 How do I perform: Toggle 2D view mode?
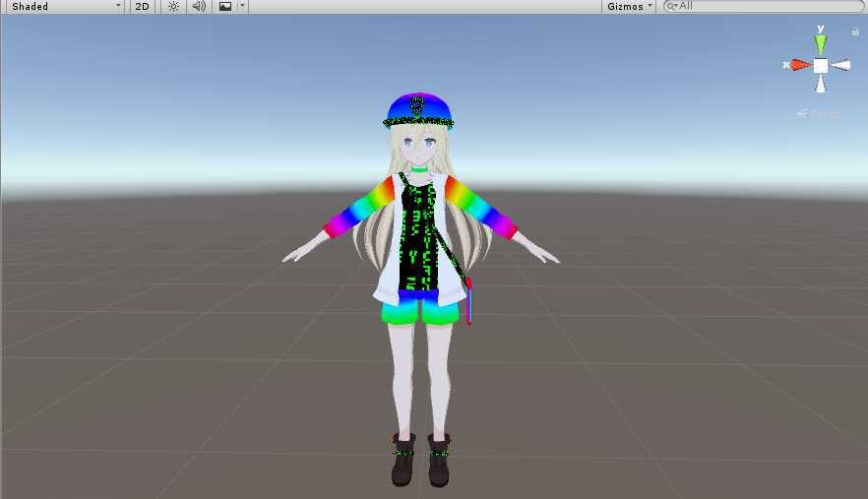coord(143,6)
